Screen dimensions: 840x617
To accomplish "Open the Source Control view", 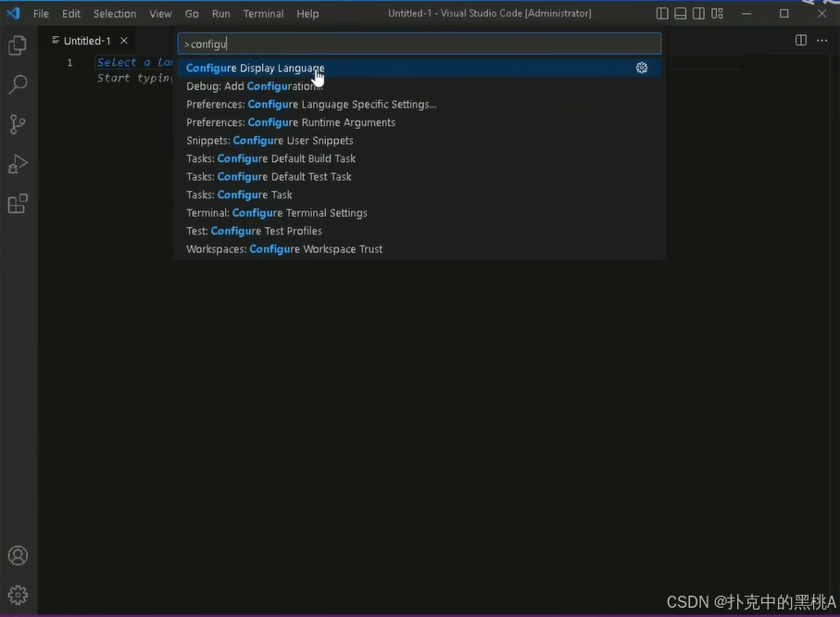I will click(x=18, y=124).
